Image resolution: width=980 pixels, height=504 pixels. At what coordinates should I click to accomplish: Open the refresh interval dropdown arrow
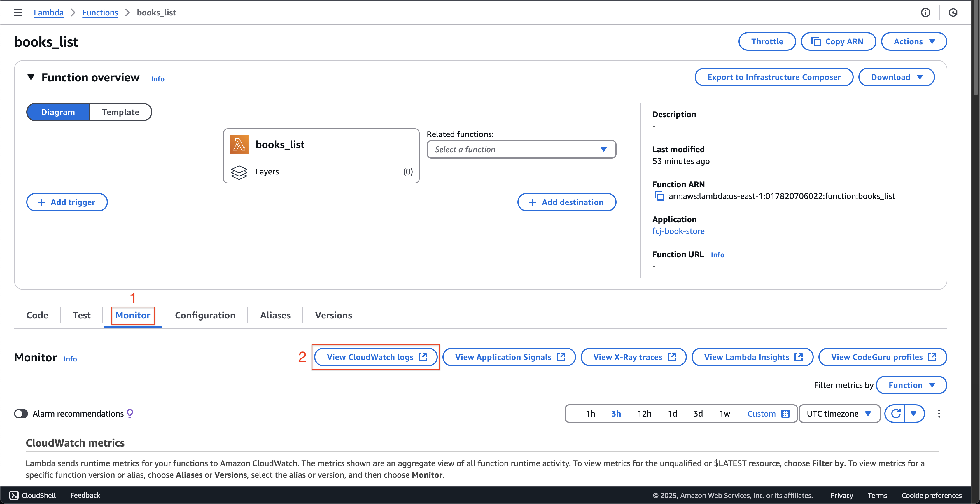click(x=914, y=414)
